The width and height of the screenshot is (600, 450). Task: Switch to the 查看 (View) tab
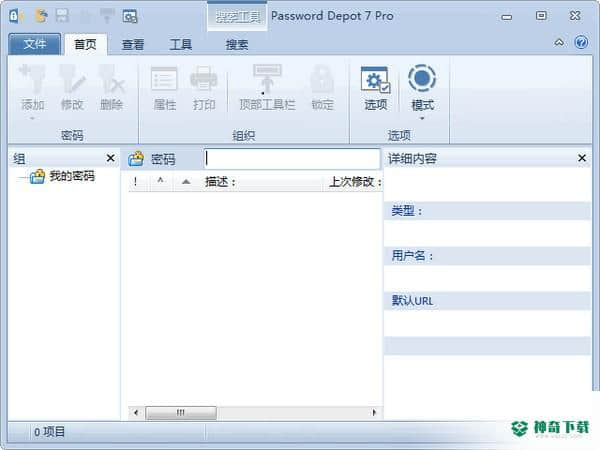(133, 45)
